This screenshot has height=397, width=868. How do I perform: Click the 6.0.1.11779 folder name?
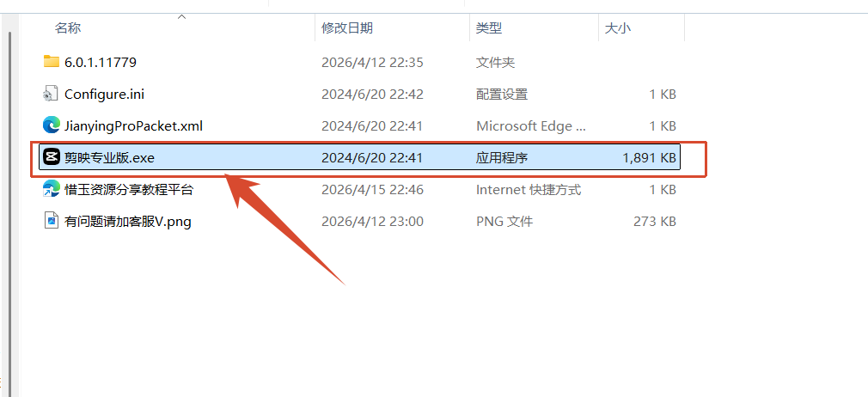(101, 62)
